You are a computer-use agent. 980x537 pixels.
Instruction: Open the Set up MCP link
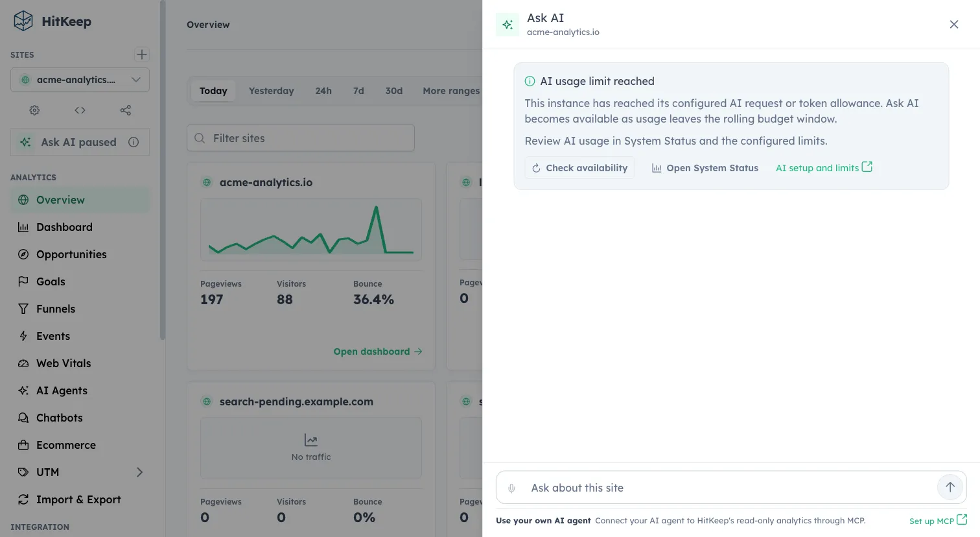click(x=938, y=521)
